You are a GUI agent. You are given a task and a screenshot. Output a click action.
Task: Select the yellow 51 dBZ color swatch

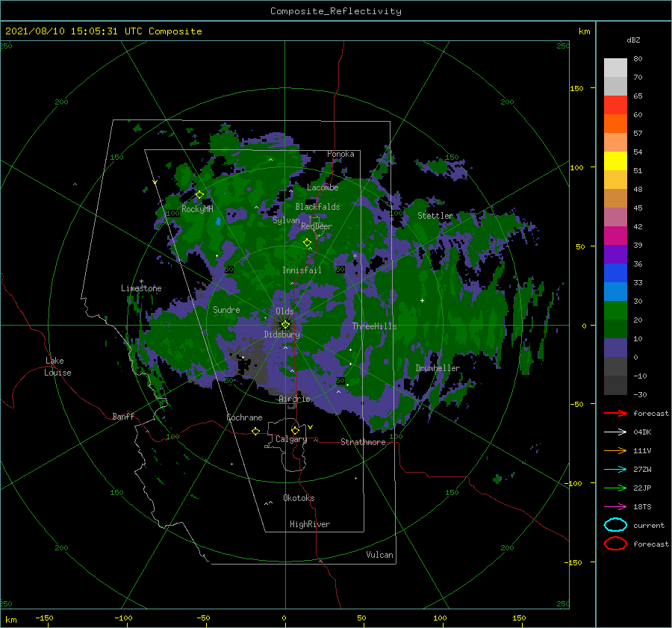point(615,161)
